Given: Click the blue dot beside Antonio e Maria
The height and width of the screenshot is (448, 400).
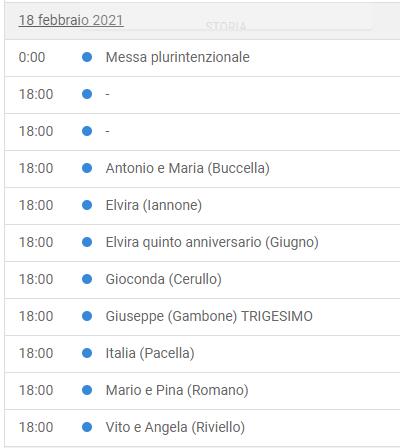Looking at the screenshot, I should [87, 168].
